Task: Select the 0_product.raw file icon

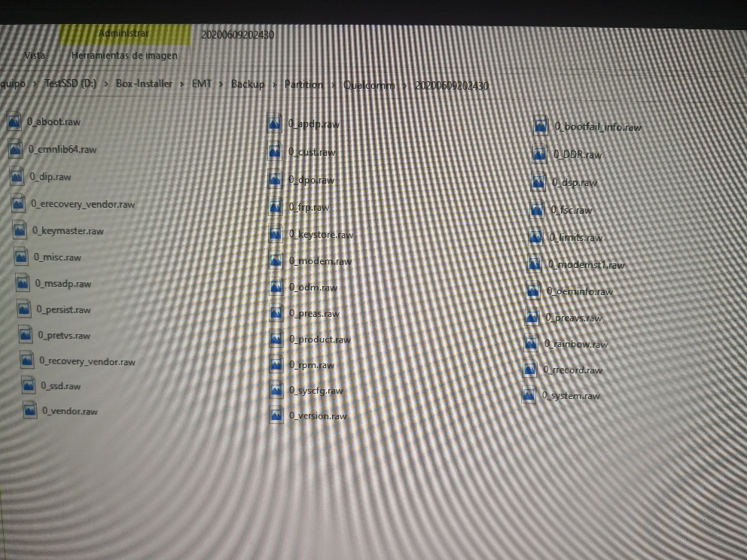Action: pos(276,339)
